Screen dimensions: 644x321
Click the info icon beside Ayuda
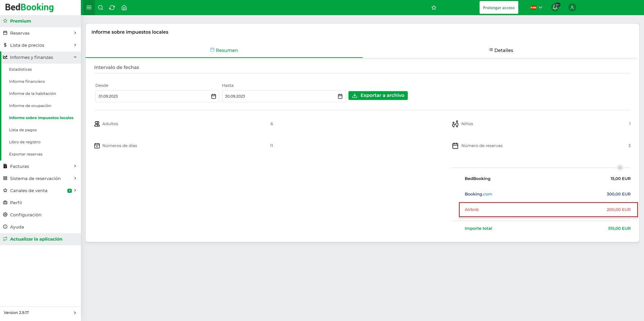tap(5, 227)
